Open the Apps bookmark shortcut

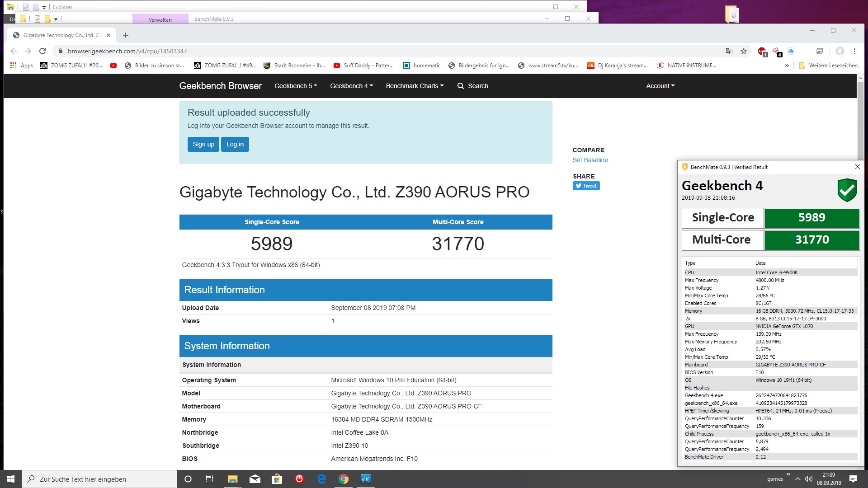[x=21, y=66]
